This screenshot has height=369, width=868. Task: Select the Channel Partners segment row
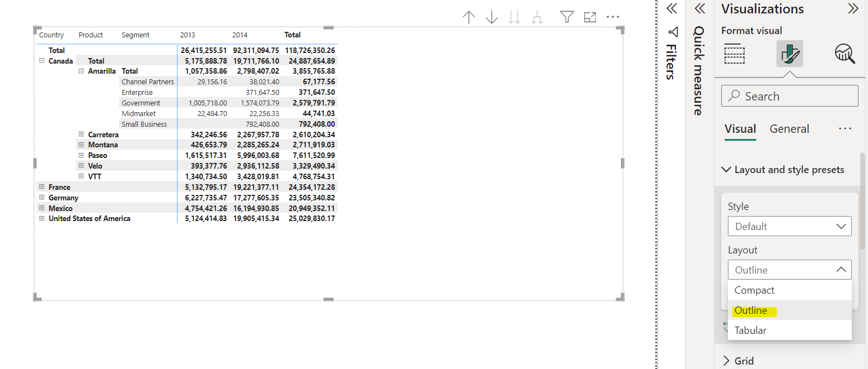[x=148, y=82]
